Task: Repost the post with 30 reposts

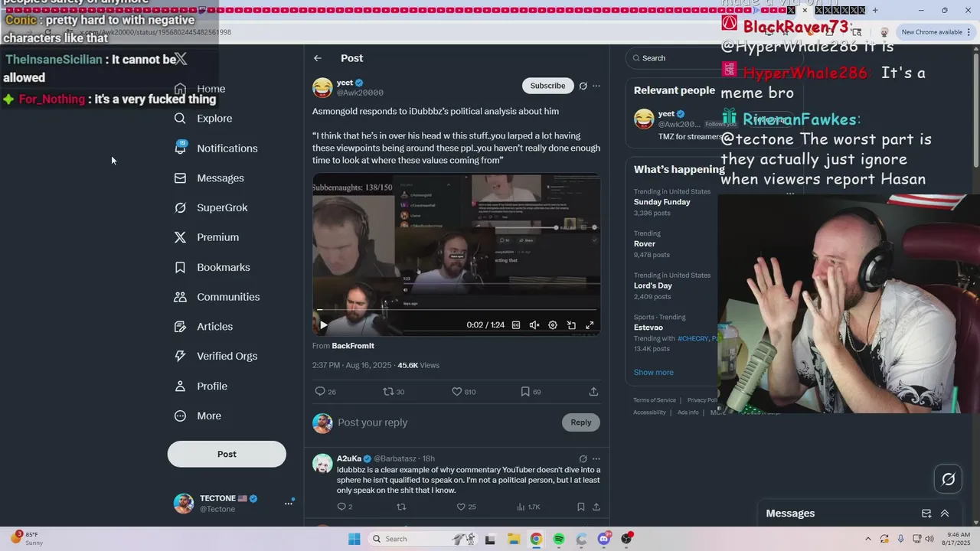Action: [x=394, y=391]
